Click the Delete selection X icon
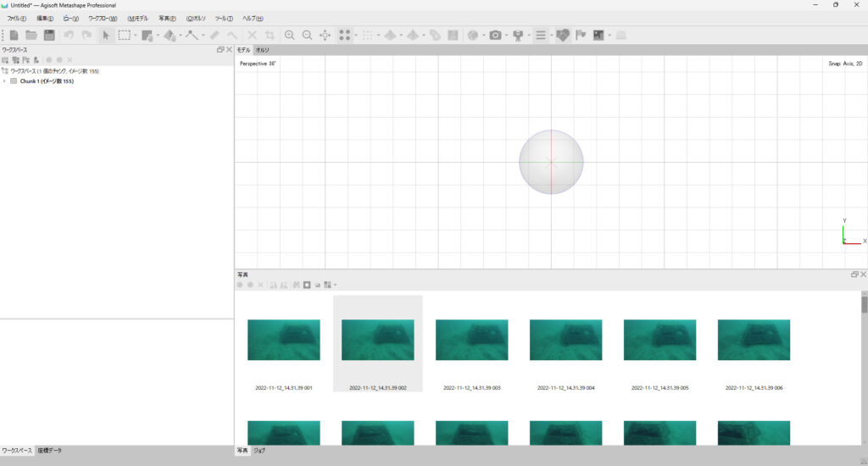 252,36
